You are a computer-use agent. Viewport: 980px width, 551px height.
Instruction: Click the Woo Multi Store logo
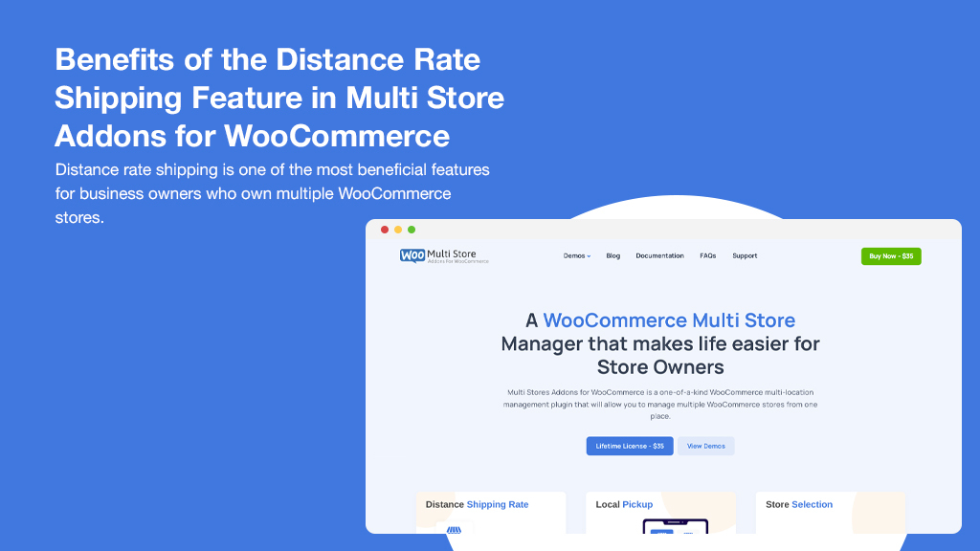(444, 256)
